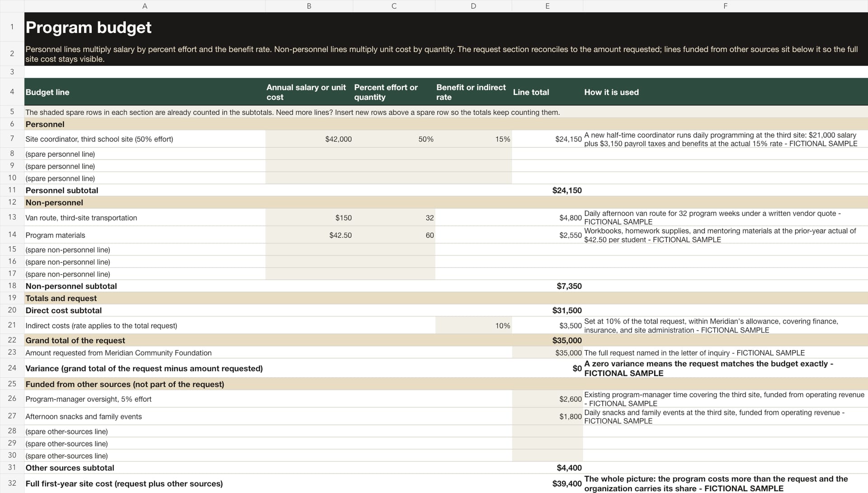Select 'Afternoon snacks and family events' cell
868x493 pixels.
(x=145, y=416)
